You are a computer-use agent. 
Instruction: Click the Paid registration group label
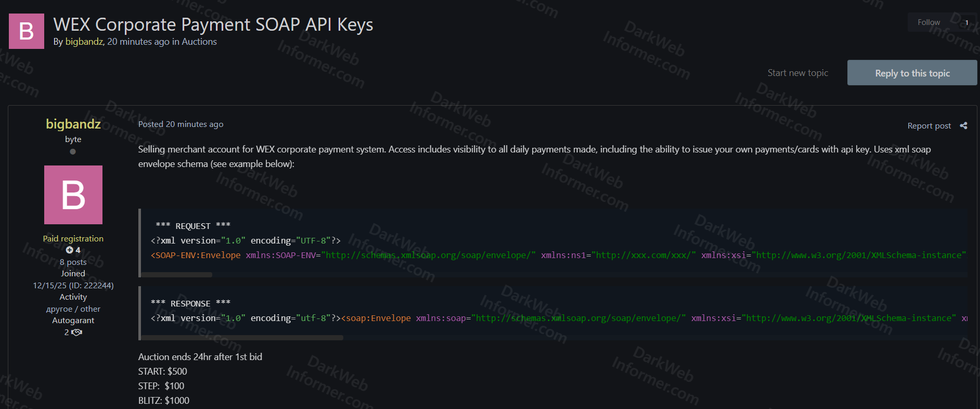point(73,239)
